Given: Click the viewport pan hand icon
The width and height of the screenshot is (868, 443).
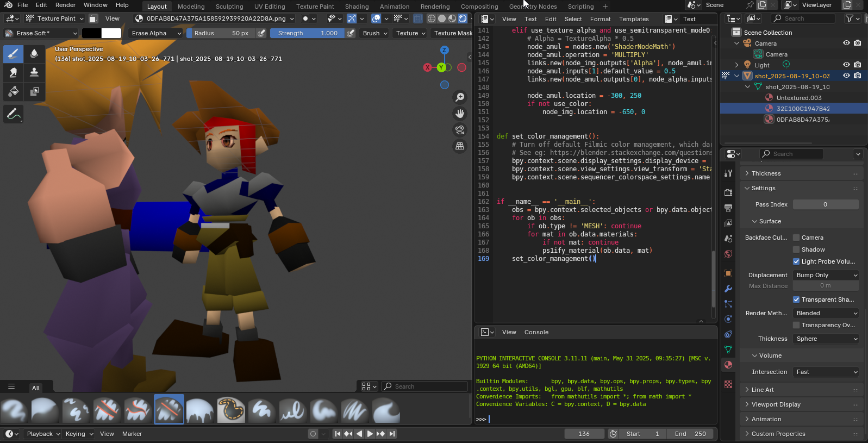Looking at the screenshot, I should click(x=460, y=114).
